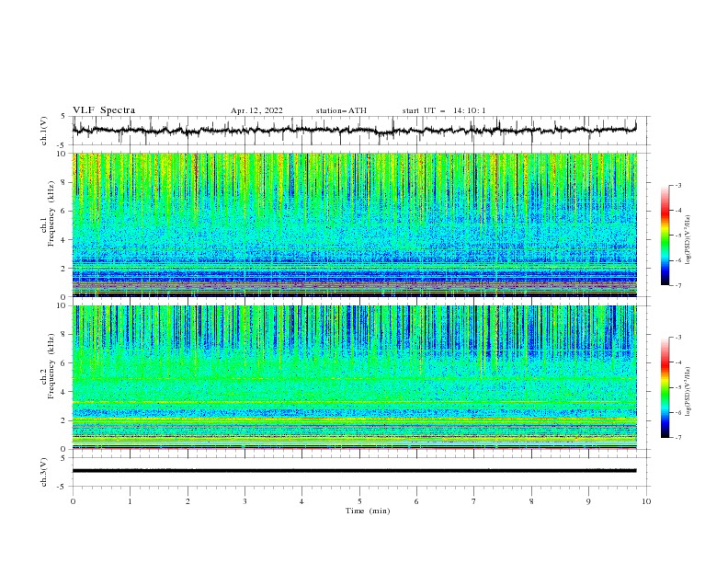Click the log(PSD) label beside the ch.1 color bar
The image size is (728, 563).
tap(688, 240)
